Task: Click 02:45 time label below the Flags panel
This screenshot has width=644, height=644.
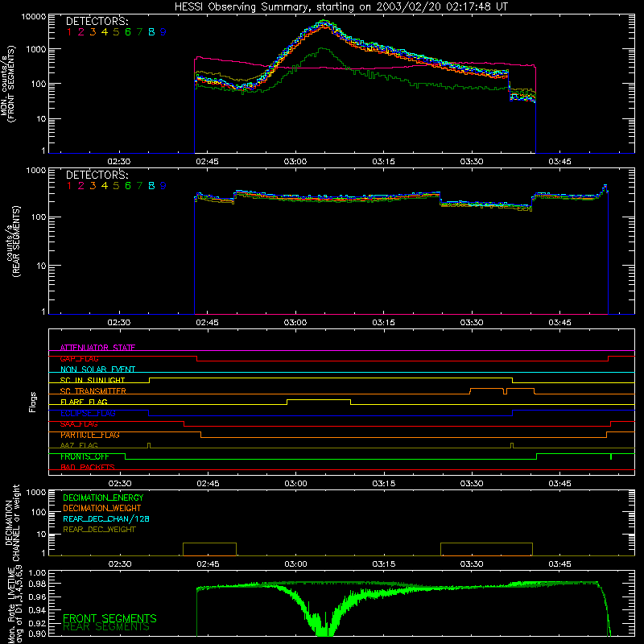Action: pyautogui.click(x=208, y=484)
